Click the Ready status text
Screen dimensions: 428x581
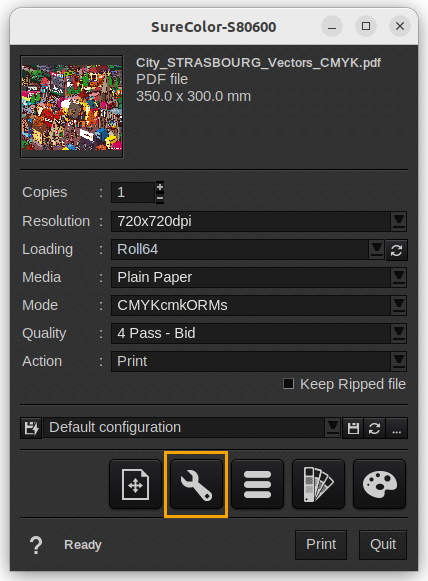(83, 545)
